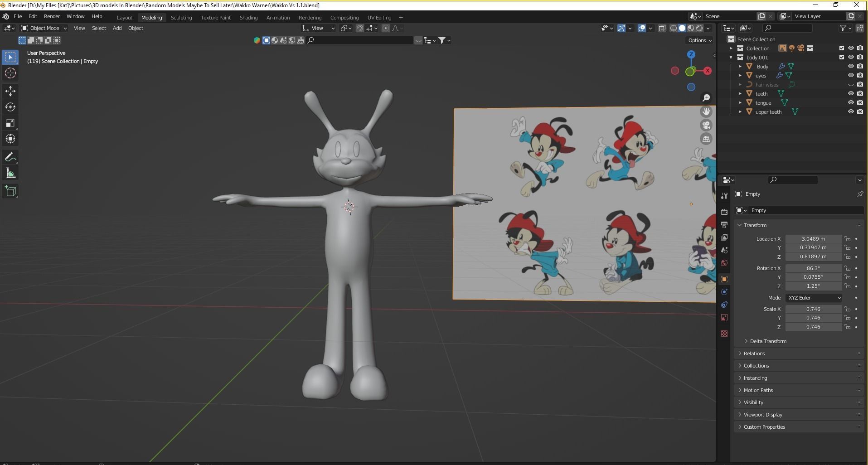Click the Z axis gizmo ball
This screenshot has height=465, width=868.
click(x=691, y=54)
